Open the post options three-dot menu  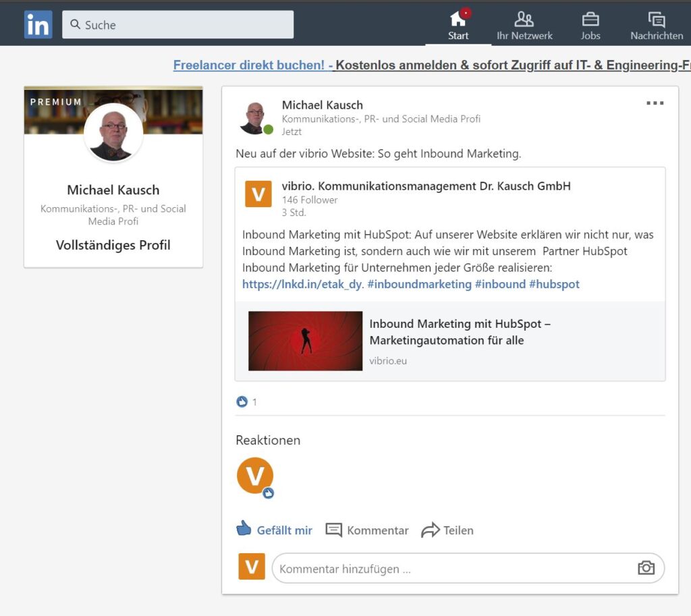(x=655, y=103)
